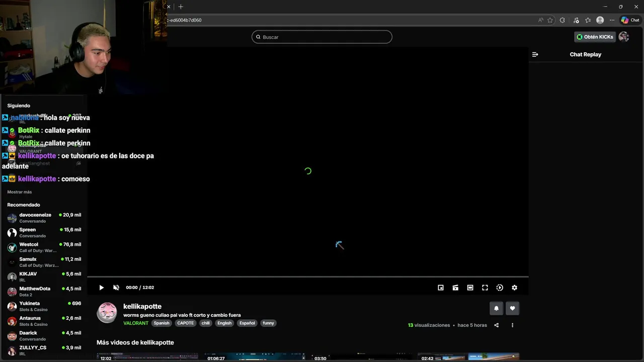Select the Español tag

coord(247,323)
